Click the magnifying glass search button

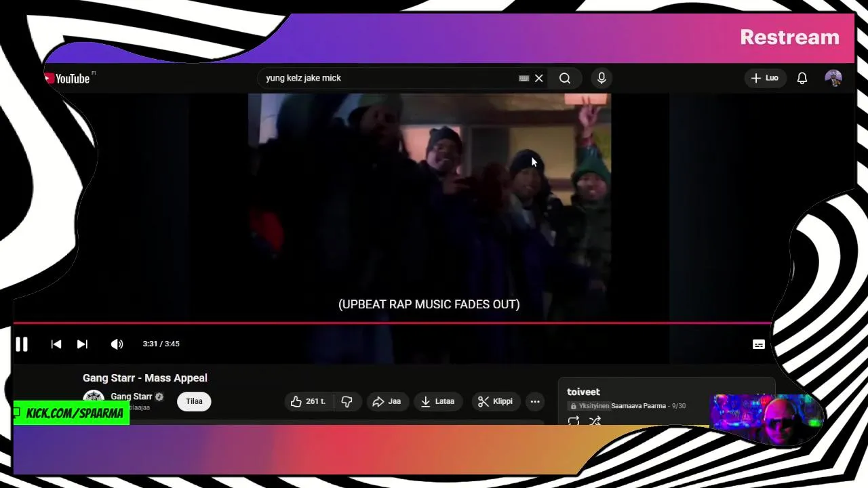click(565, 79)
